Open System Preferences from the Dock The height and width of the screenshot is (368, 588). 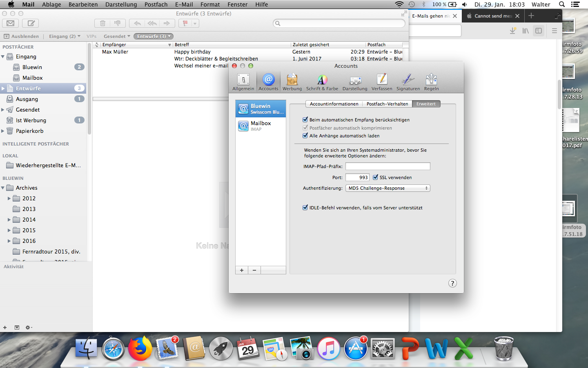tap(383, 349)
